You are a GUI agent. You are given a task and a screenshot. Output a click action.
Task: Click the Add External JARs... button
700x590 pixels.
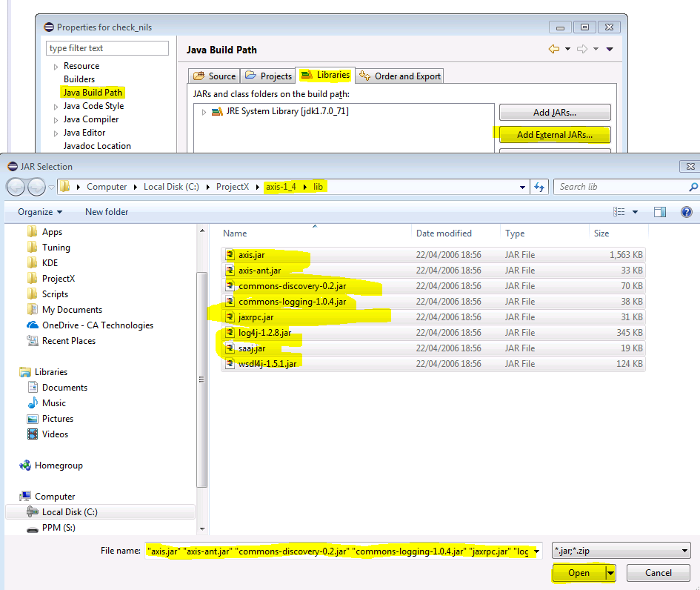(555, 135)
